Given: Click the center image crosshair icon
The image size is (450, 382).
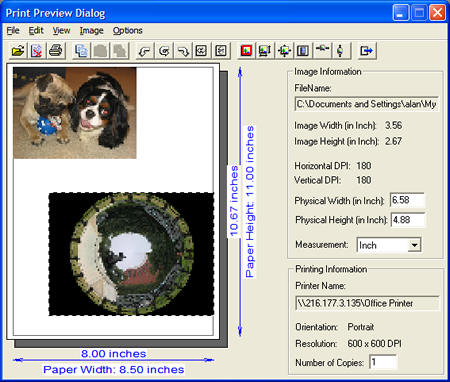Looking at the screenshot, I should click(x=284, y=51).
